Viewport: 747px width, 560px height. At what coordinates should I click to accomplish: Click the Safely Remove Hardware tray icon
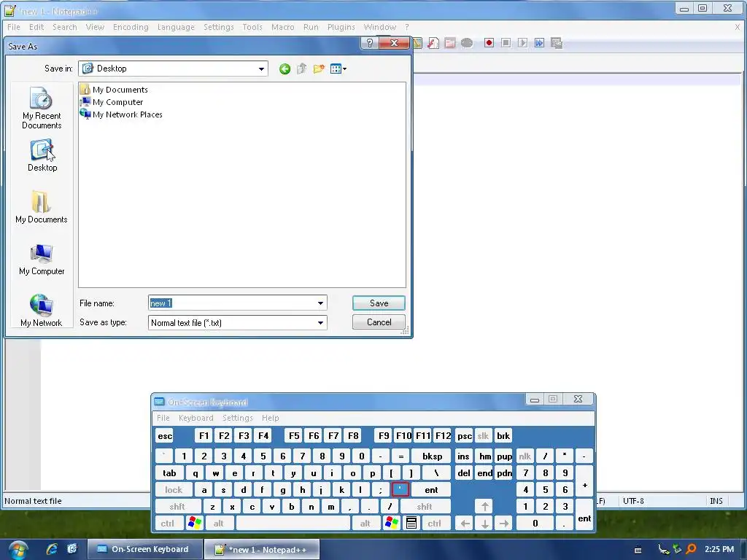[677, 549]
